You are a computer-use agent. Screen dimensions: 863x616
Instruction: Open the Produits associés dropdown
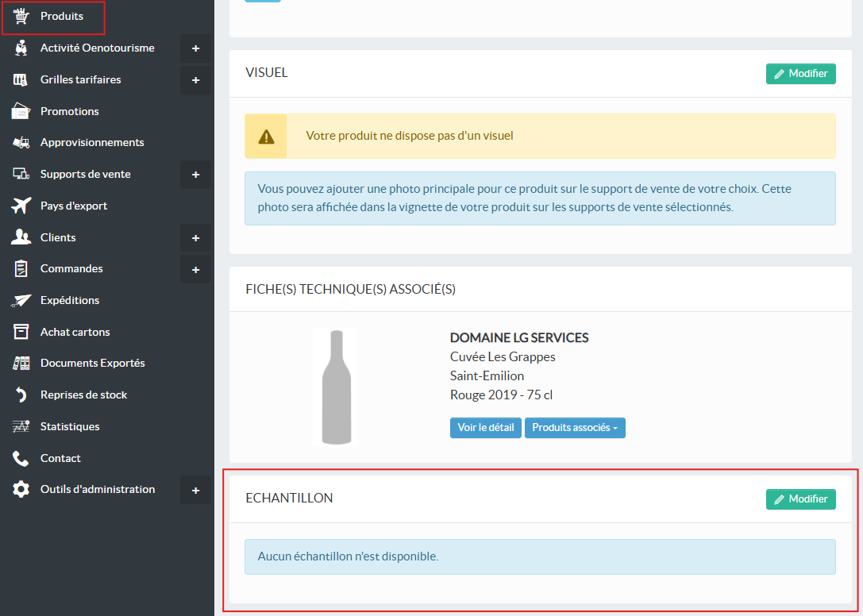(x=575, y=428)
